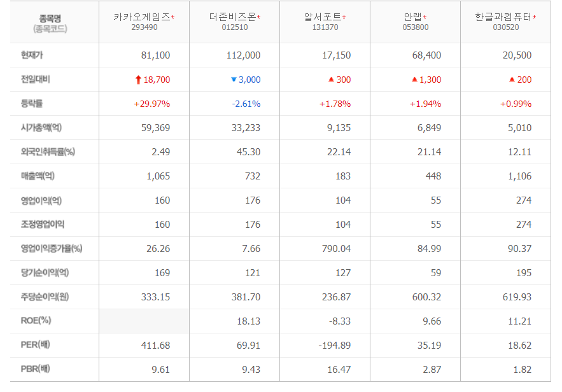This screenshot has width=562, height=392.
Task: Select stock code 012510
Action: pos(235,27)
